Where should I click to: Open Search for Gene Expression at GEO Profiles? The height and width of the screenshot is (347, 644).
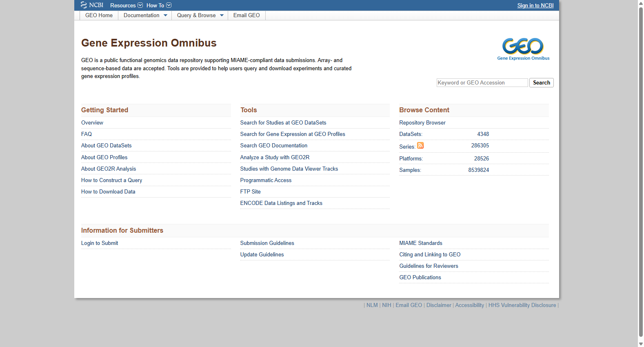293,134
